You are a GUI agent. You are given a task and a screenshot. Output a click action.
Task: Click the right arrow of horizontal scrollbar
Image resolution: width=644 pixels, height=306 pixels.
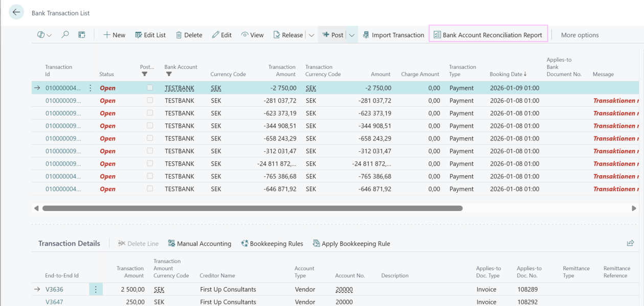(x=634, y=208)
